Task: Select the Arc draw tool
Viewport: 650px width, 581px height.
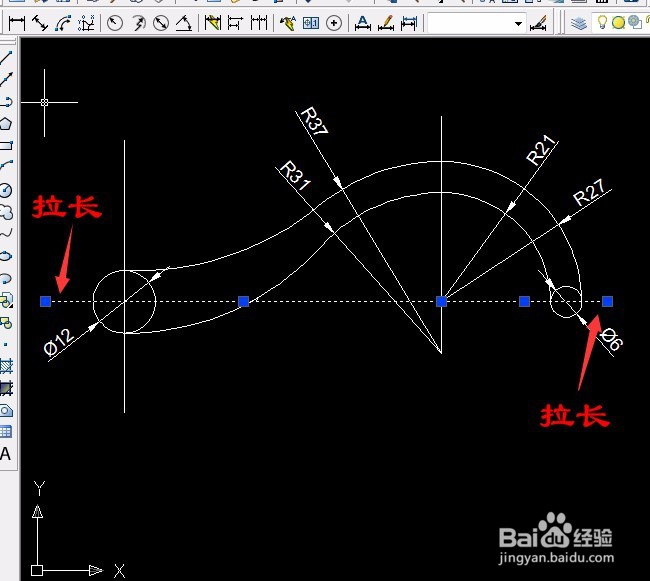Action: point(6,167)
